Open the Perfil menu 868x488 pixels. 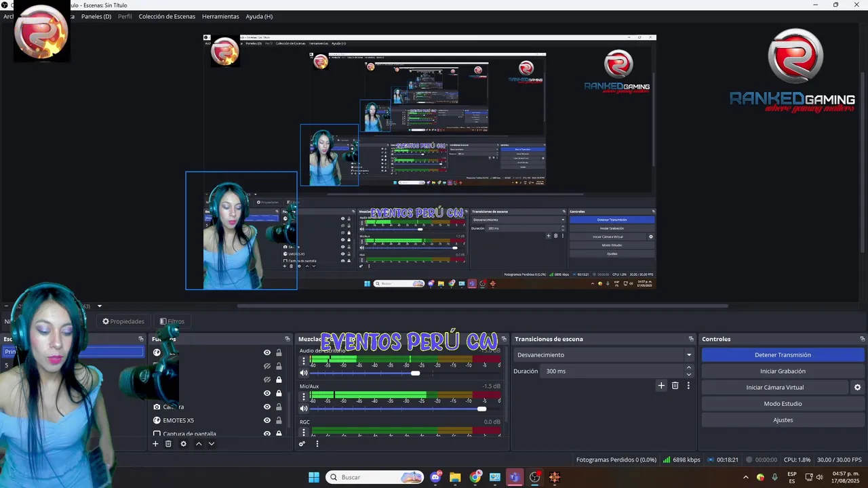(125, 16)
